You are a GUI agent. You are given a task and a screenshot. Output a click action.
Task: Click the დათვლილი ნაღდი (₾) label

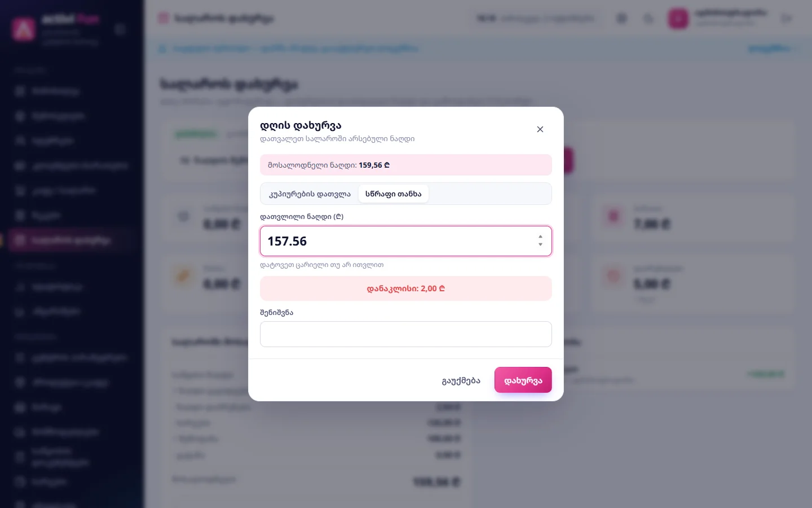pos(302,217)
